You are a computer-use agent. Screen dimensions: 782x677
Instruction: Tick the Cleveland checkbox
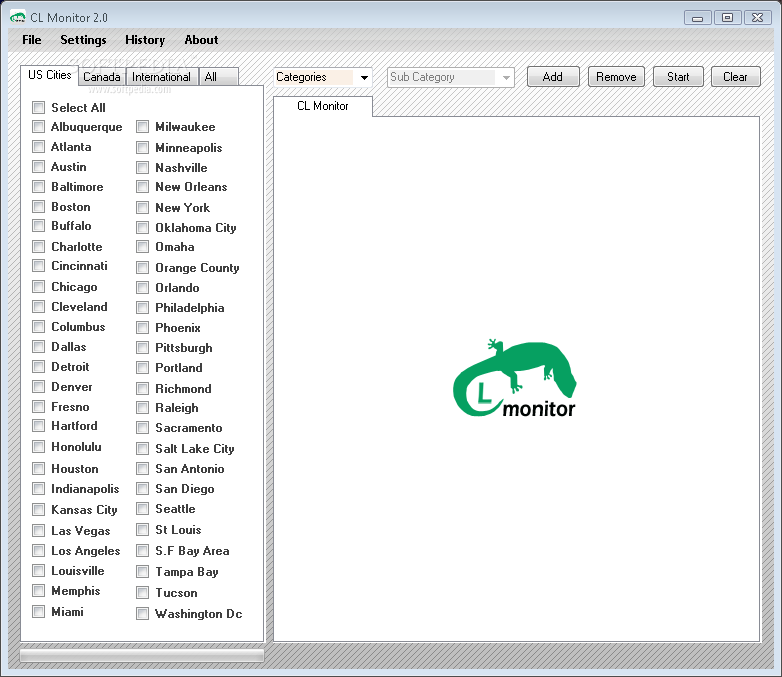(x=38, y=307)
